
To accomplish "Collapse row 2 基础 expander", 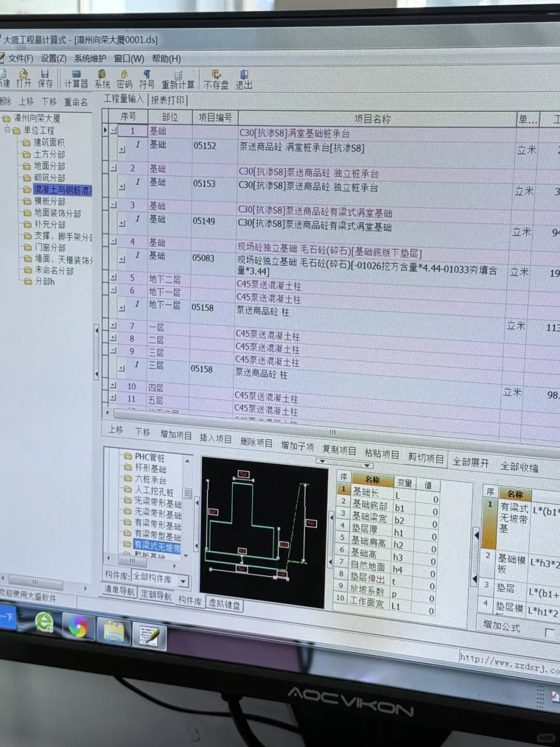I will pos(113,168).
